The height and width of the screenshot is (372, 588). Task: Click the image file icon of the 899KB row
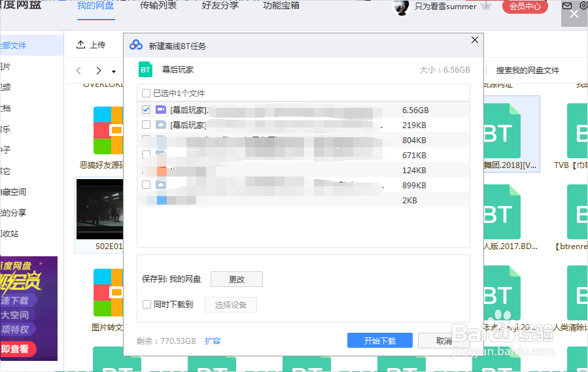[161, 184]
